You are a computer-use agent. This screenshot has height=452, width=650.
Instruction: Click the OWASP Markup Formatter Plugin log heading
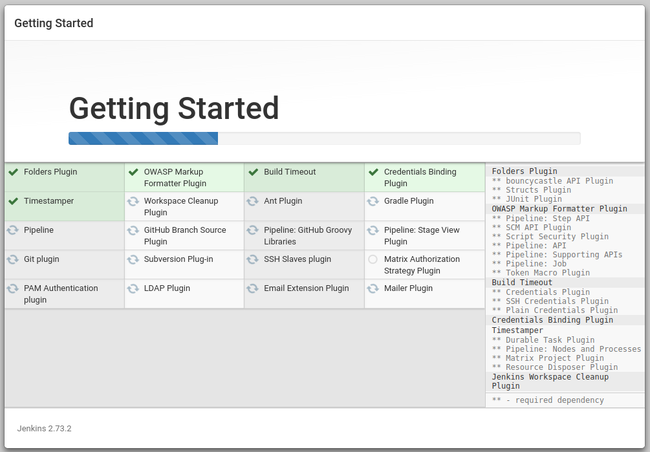[559, 209]
